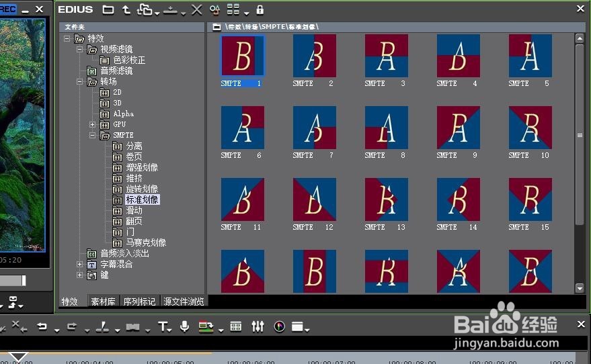Switch to the 素材库 tab

point(103,302)
